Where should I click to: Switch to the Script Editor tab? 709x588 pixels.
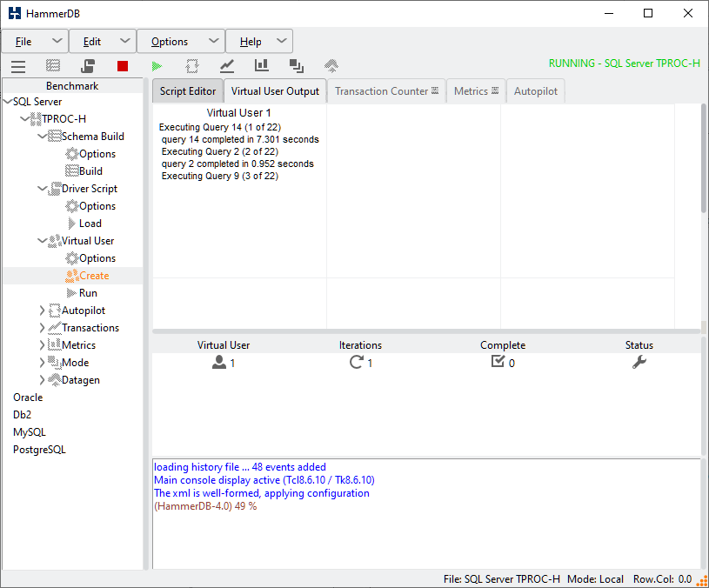pos(187,91)
